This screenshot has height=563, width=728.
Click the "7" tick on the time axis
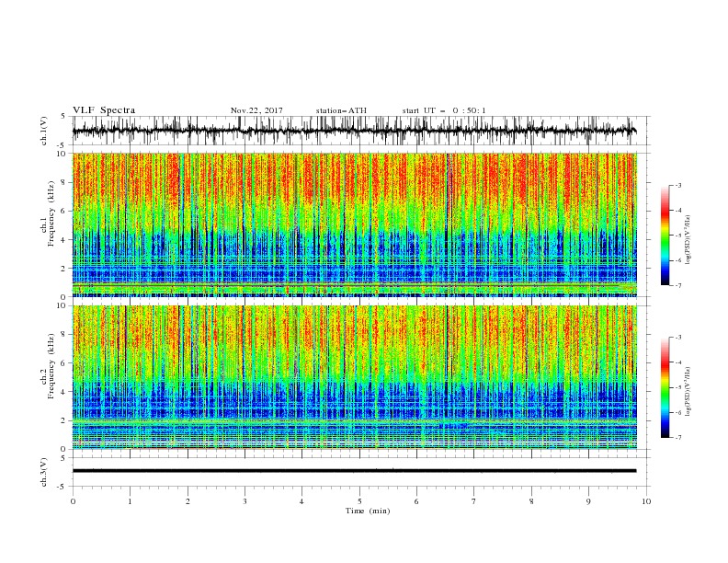(474, 501)
